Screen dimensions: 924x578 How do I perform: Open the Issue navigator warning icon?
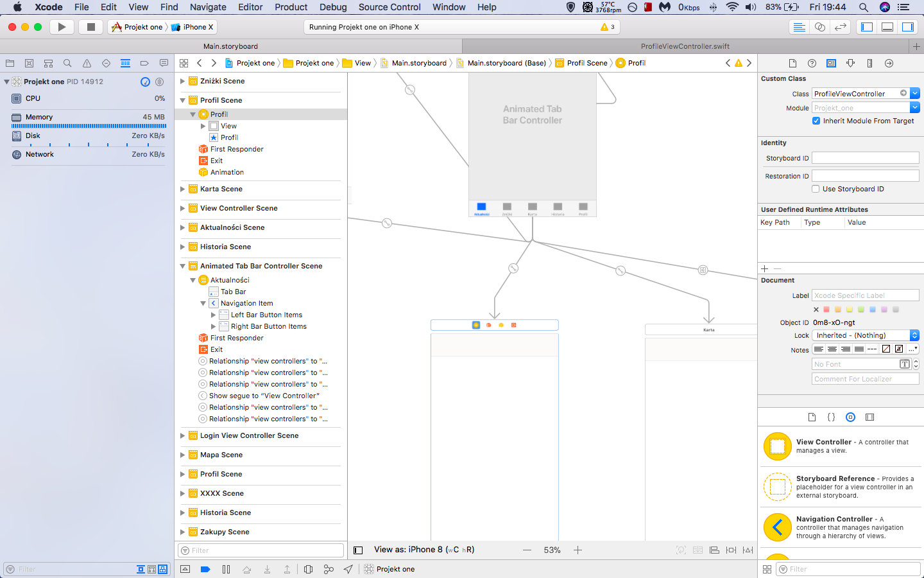[87, 63]
